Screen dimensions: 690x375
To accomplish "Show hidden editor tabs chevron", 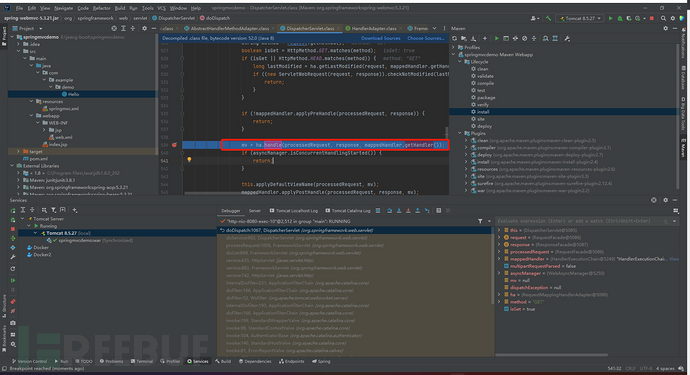I will pos(434,28).
